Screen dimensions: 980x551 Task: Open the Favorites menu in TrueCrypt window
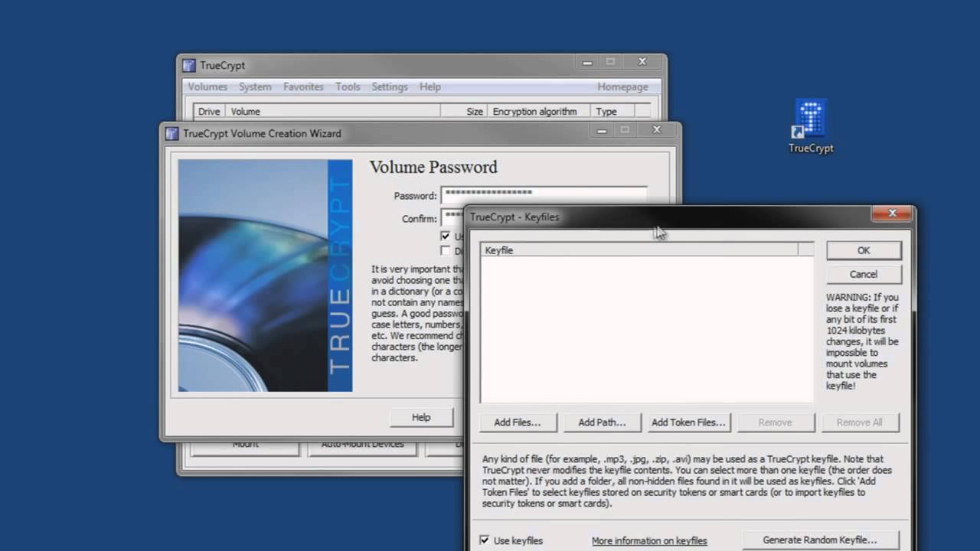tap(303, 87)
